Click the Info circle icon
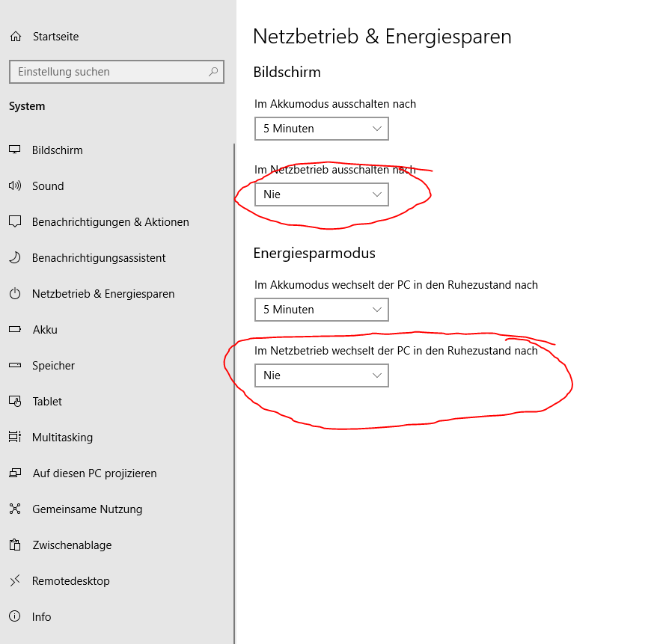The width and height of the screenshot is (663, 644). point(15,616)
